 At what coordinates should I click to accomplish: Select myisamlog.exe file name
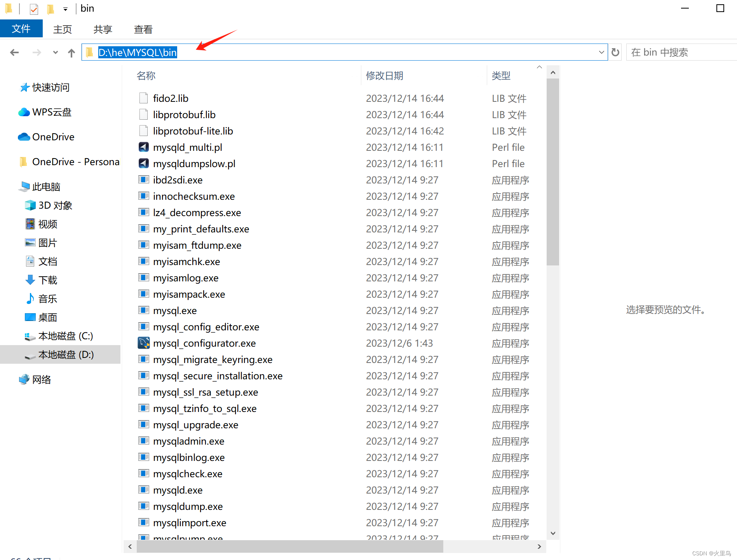186,278
